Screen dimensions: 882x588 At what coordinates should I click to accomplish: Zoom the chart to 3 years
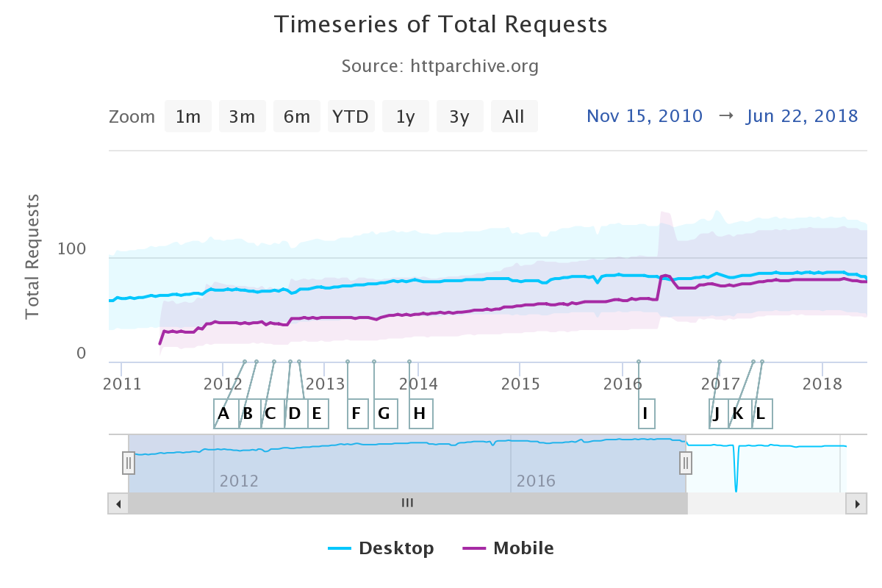460,115
